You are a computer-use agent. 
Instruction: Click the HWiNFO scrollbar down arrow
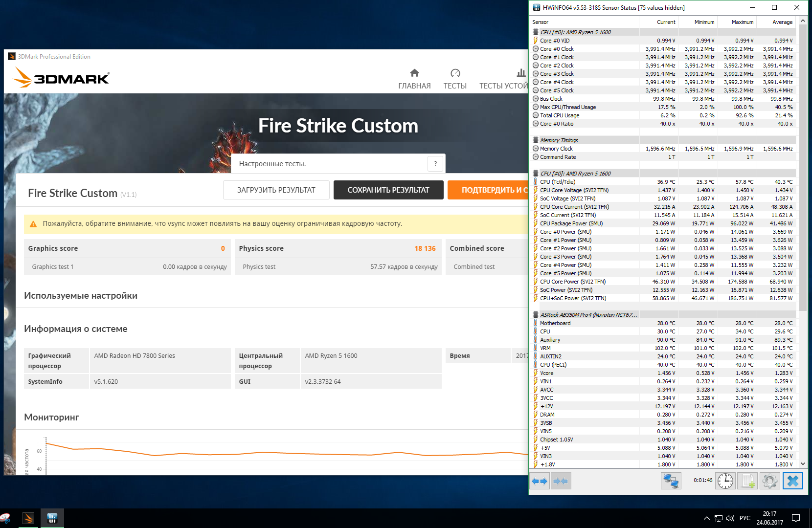[803, 464]
